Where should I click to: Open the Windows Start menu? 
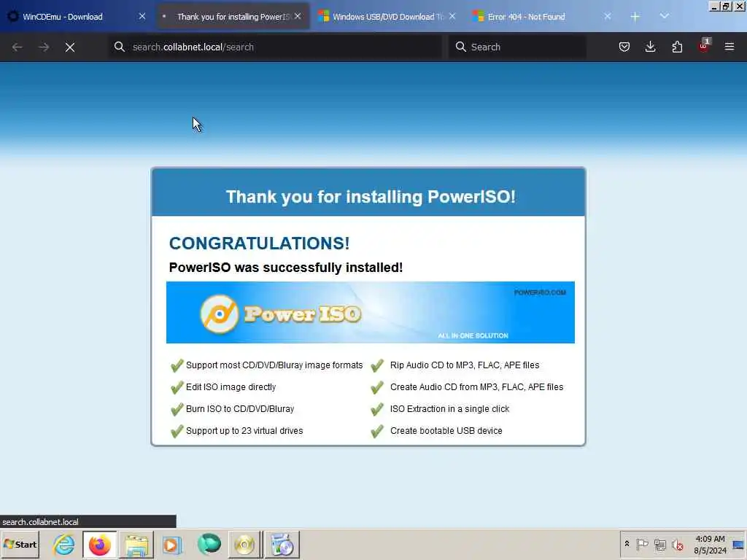coord(20,545)
